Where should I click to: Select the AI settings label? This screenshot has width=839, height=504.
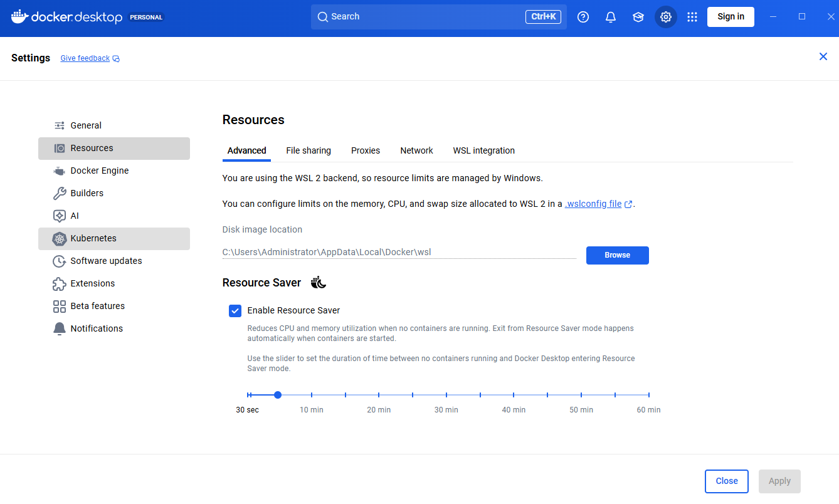(x=75, y=216)
